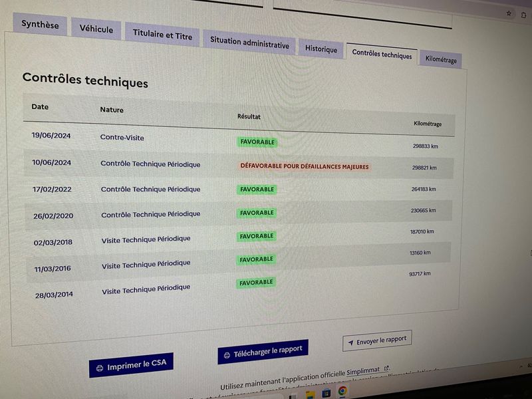
Task: Select the Contrôles techniques tab
Action: coord(382,54)
